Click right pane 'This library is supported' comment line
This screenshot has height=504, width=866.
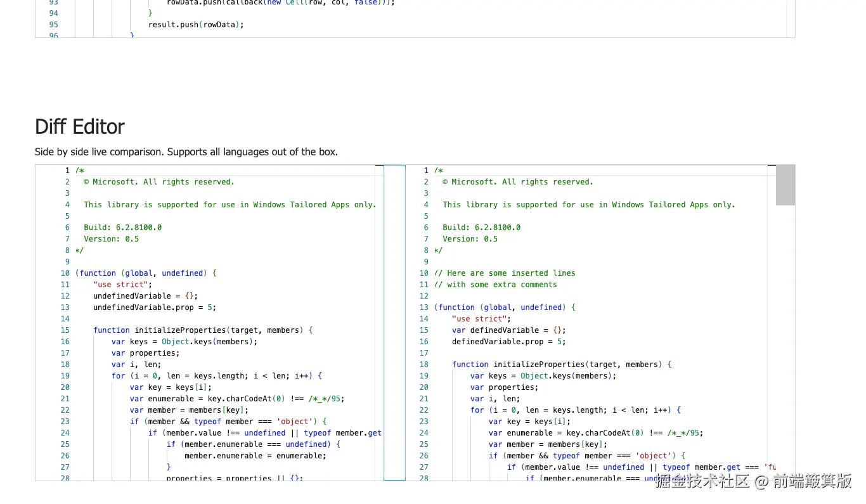[589, 205]
